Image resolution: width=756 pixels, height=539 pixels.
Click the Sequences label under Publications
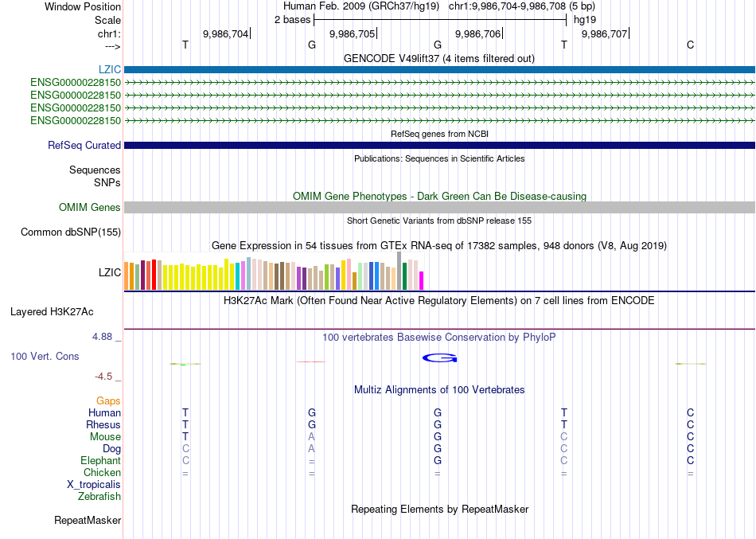click(x=95, y=170)
